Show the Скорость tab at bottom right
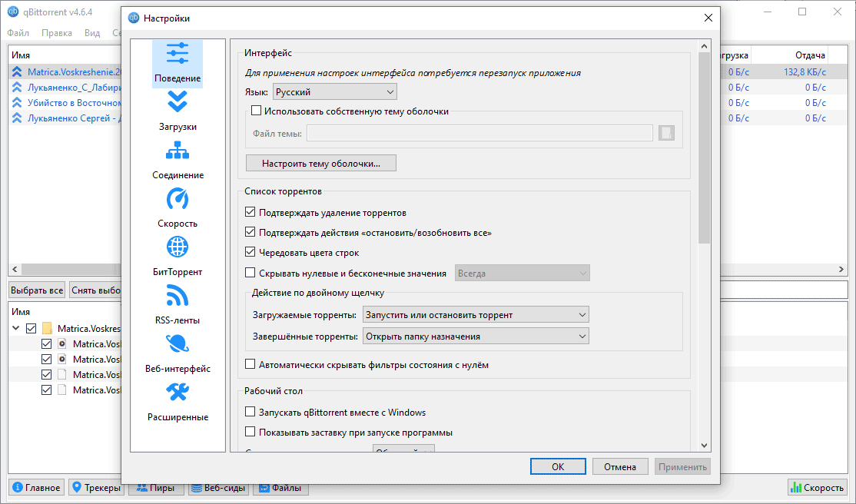 click(x=818, y=488)
